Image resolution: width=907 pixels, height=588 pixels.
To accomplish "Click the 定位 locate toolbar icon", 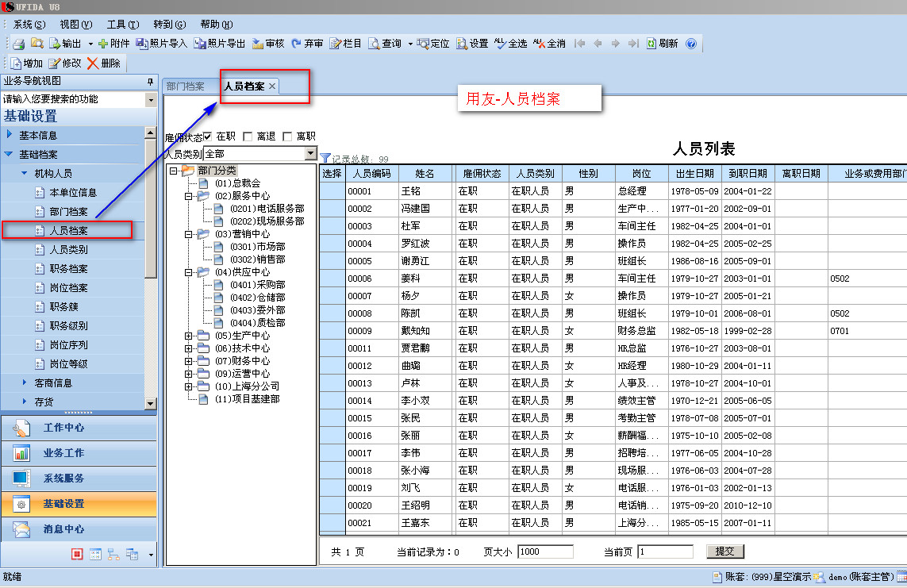I will (423, 44).
